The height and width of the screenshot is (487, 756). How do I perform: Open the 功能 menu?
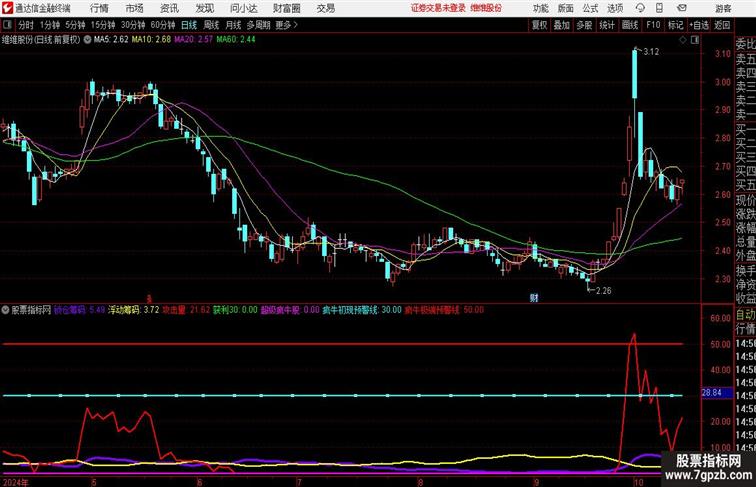tap(541, 8)
